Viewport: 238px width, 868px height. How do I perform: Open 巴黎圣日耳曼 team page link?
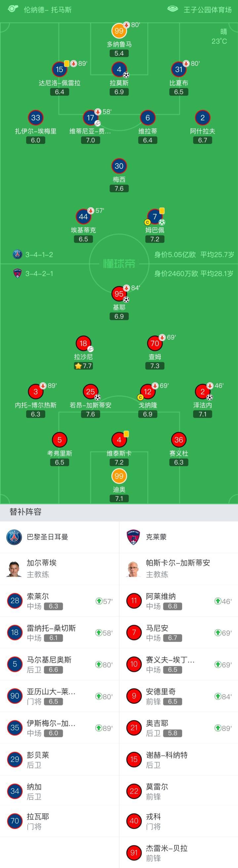click(47, 537)
